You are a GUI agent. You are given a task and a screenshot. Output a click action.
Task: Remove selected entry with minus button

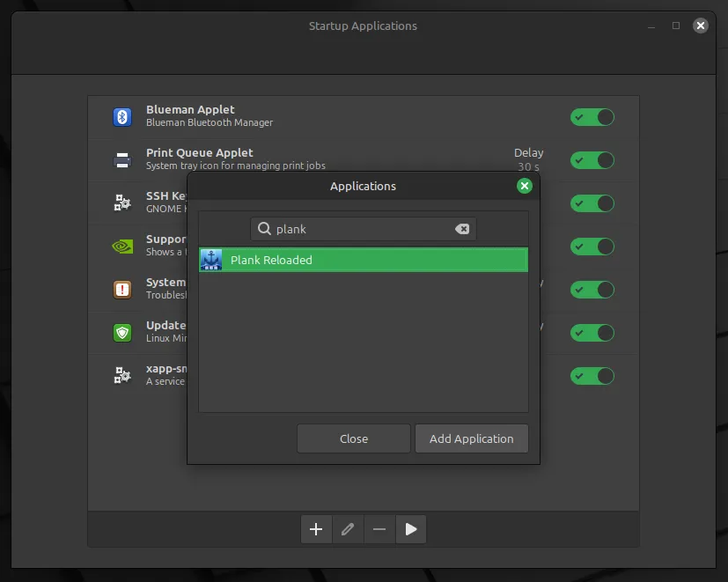pos(379,529)
